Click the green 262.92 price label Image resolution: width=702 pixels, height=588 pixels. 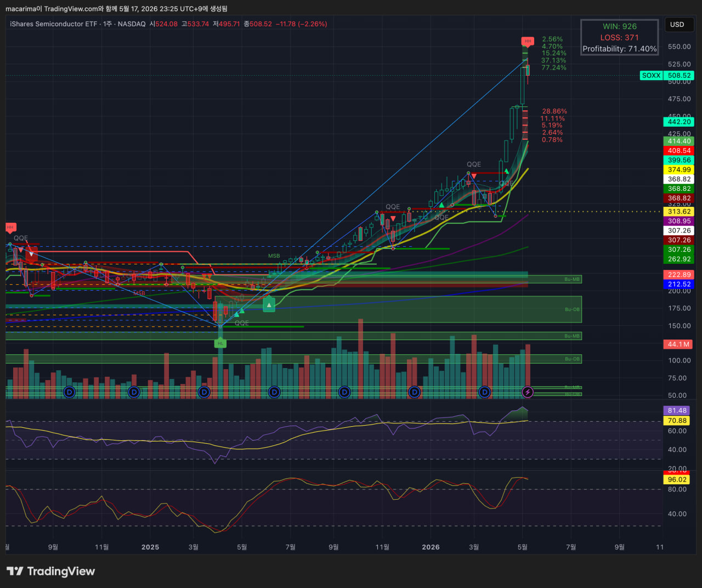tap(679, 259)
